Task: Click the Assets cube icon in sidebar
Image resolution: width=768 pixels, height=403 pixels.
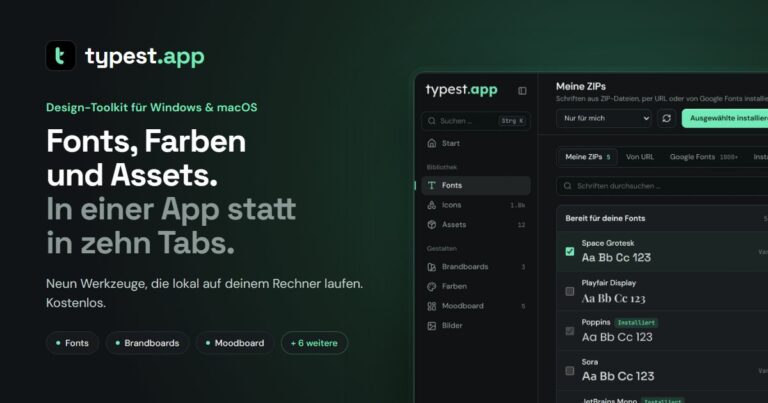Action: (432, 224)
